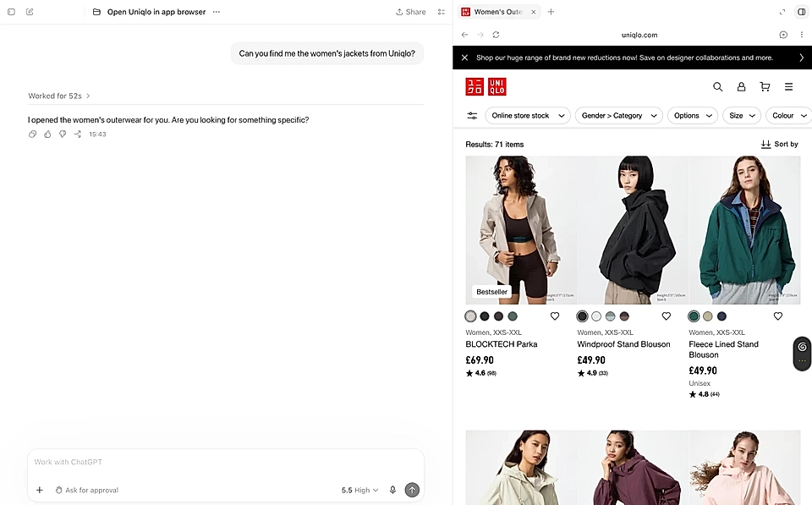Open the BLOCKTECH Parka product image
Image resolution: width=812 pixels, height=505 pixels.
coord(521,230)
